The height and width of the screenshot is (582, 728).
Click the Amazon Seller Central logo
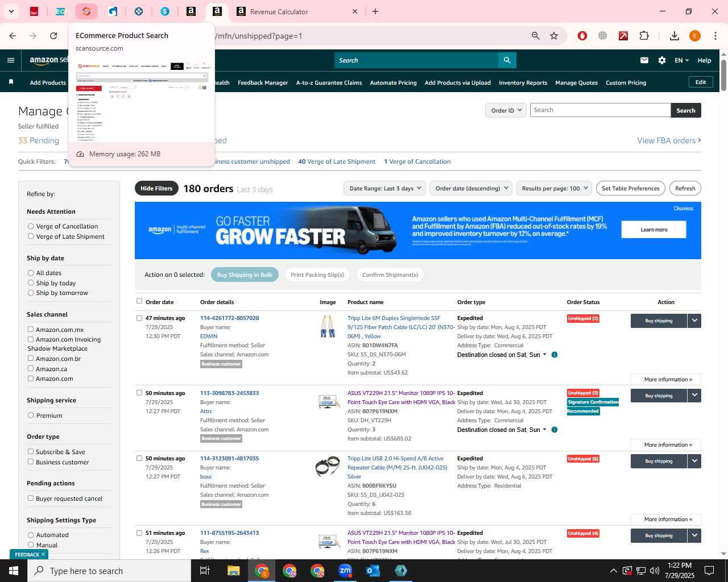tap(49, 60)
